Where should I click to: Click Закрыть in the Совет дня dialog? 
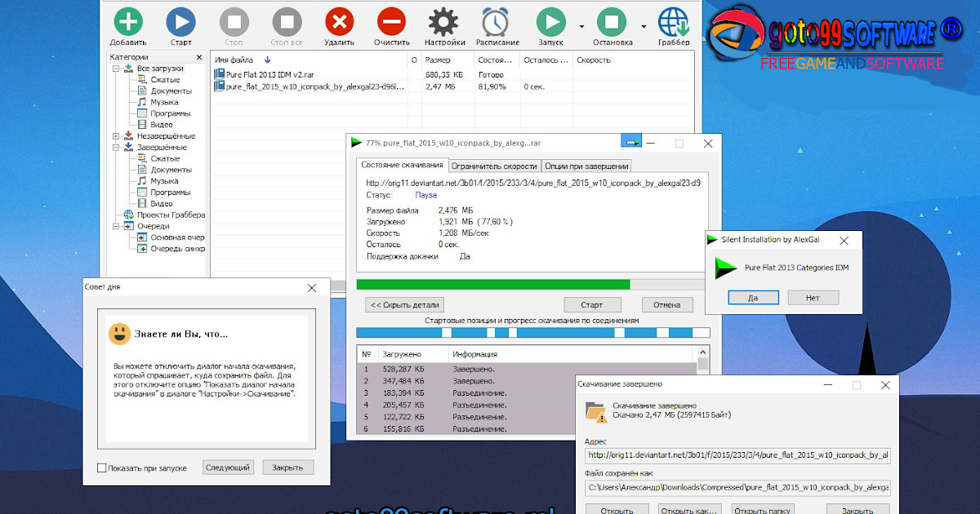(287, 467)
